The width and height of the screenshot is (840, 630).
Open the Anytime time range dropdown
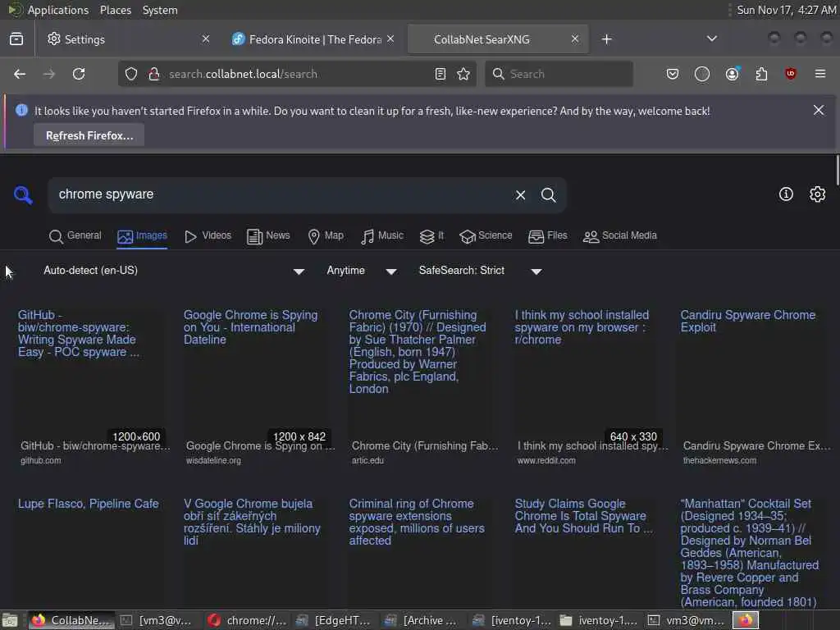click(x=362, y=271)
